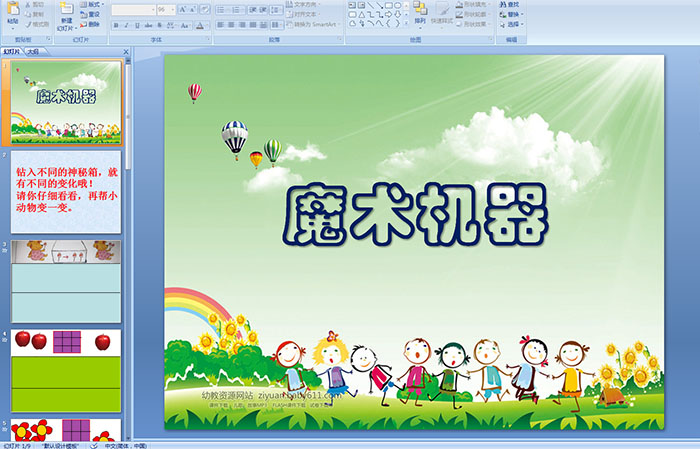Close the slides thumbnail pane
This screenshot has width=700, height=449.
[x=126, y=52]
